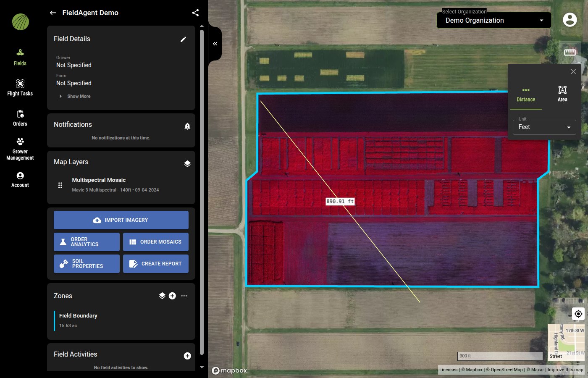Go to Orders in sidebar
This screenshot has height=378, width=588.
(x=20, y=118)
